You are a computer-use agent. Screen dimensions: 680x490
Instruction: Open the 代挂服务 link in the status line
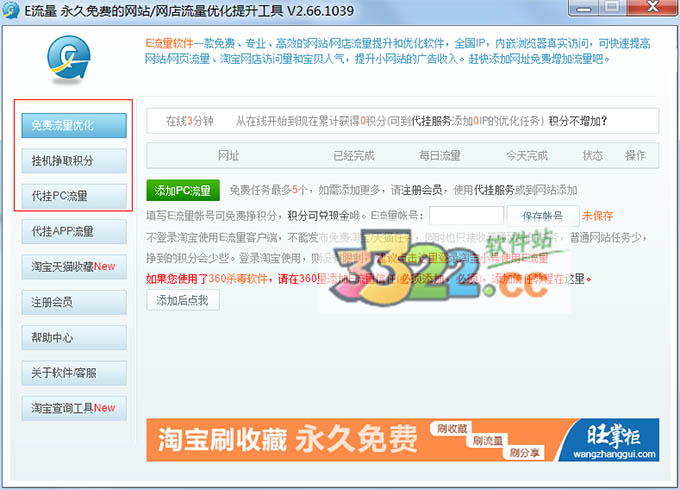pos(432,121)
